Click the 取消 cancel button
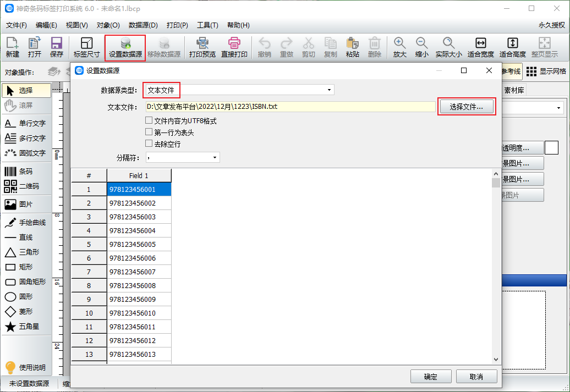Viewport: 570px width, 392px height. tap(476, 377)
